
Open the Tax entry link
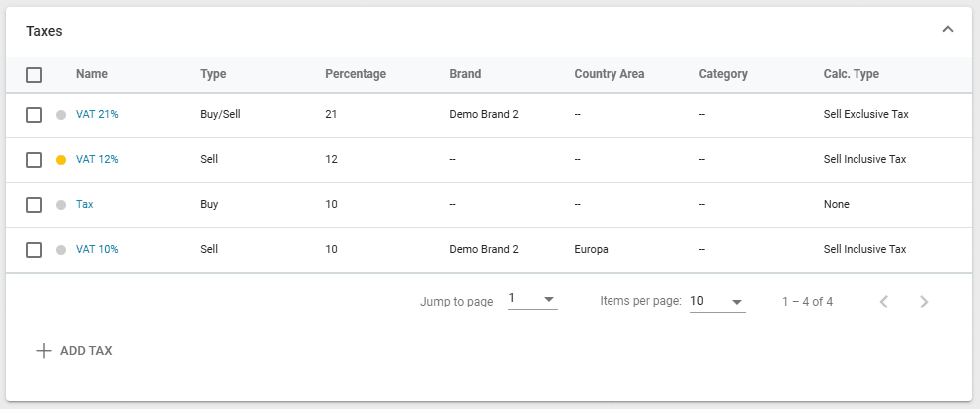[x=85, y=205]
